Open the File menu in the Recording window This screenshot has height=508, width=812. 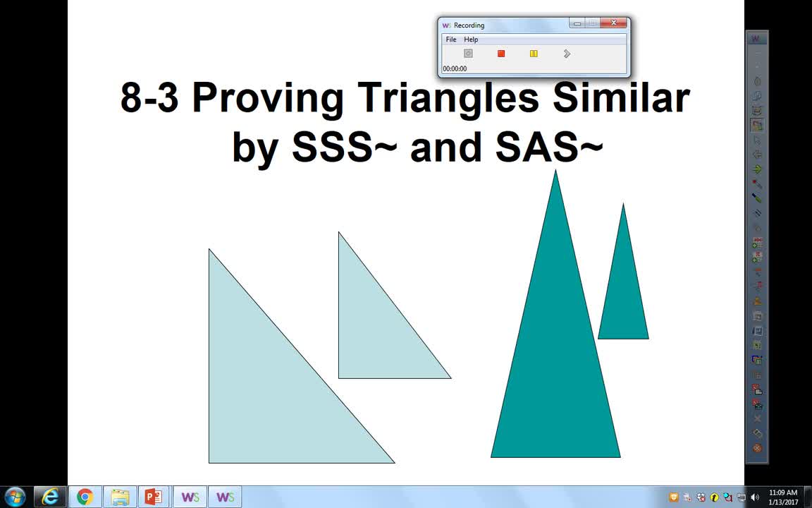pos(451,40)
